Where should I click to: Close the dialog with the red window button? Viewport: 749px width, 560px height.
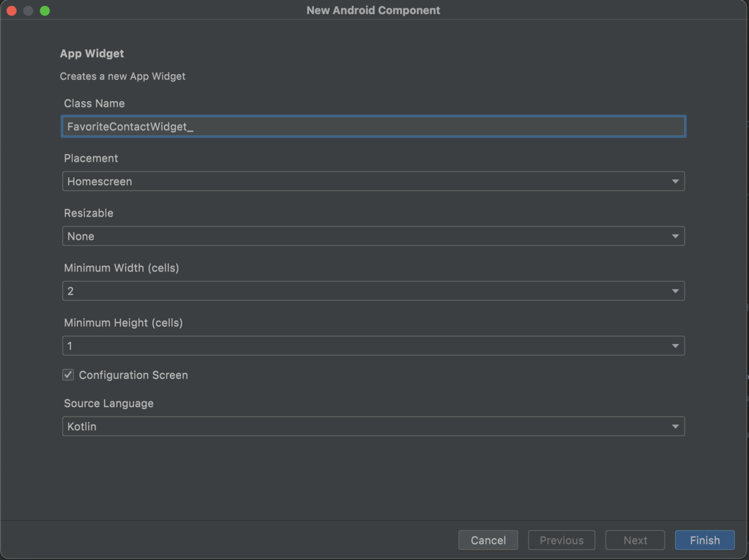pyautogui.click(x=11, y=11)
